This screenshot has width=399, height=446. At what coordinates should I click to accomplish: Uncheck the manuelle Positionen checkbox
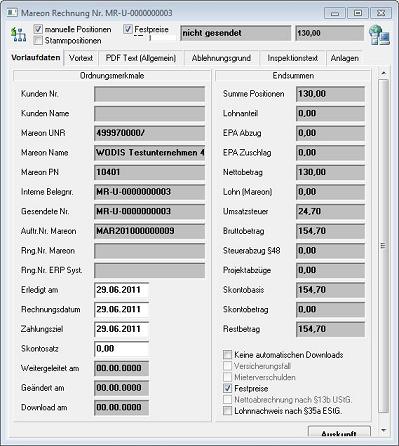[x=38, y=29]
